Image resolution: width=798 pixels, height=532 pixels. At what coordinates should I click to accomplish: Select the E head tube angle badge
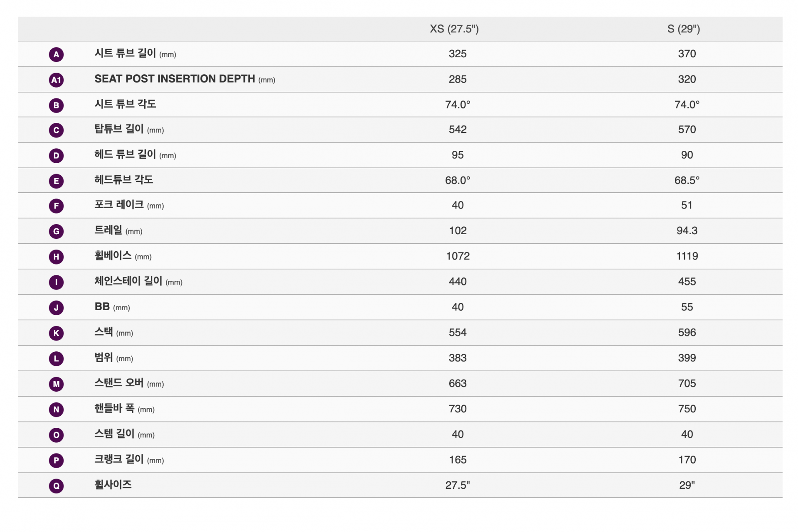tap(56, 181)
